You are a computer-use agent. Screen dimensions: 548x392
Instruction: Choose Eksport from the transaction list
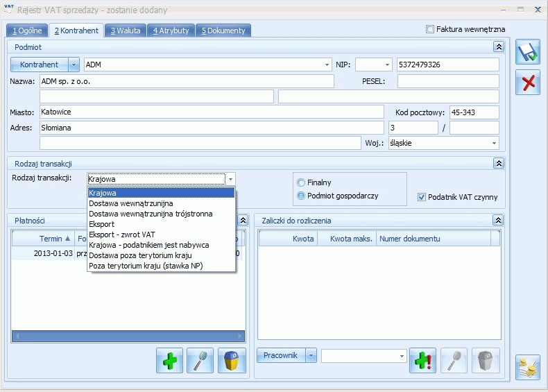(102, 224)
